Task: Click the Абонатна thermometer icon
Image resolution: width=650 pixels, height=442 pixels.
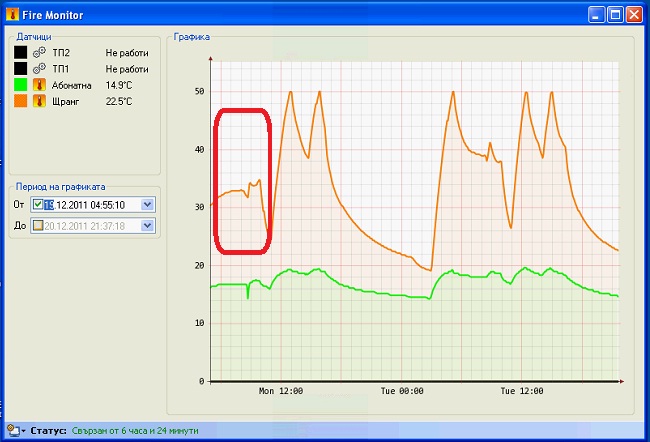Action: [x=41, y=85]
